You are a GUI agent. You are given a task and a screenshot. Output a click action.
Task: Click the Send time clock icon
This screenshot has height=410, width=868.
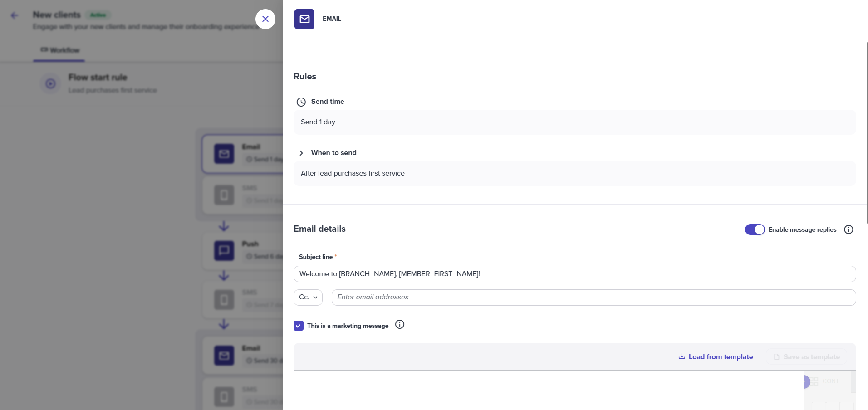(x=301, y=102)
